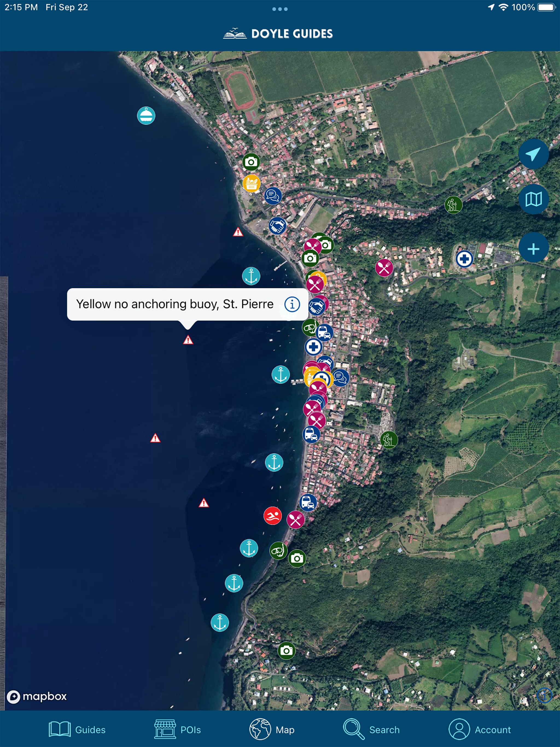This screenshot has height=747, width=560.
Task: Select the restaurant marker beside swimming icon
Action: pos(296,520)
